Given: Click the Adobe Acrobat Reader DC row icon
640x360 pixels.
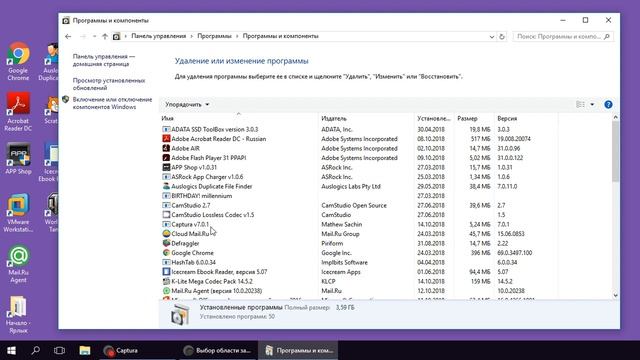Looking at the screenshot, I should click(166, 139).
